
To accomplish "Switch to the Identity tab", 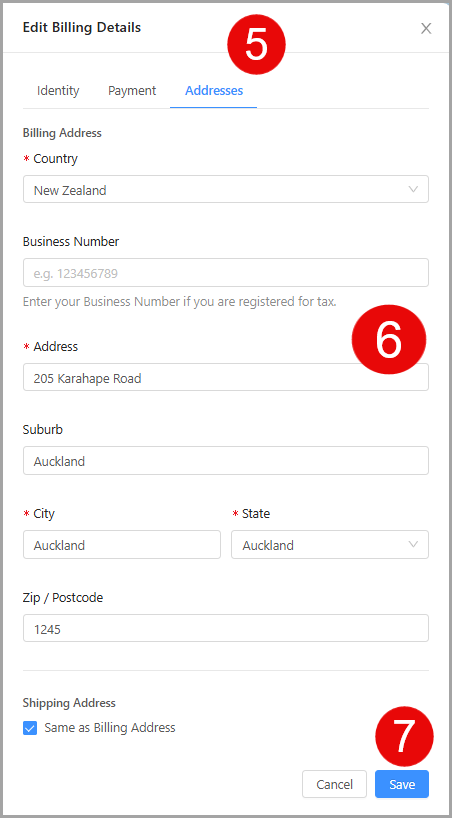I will coord(58,91).
